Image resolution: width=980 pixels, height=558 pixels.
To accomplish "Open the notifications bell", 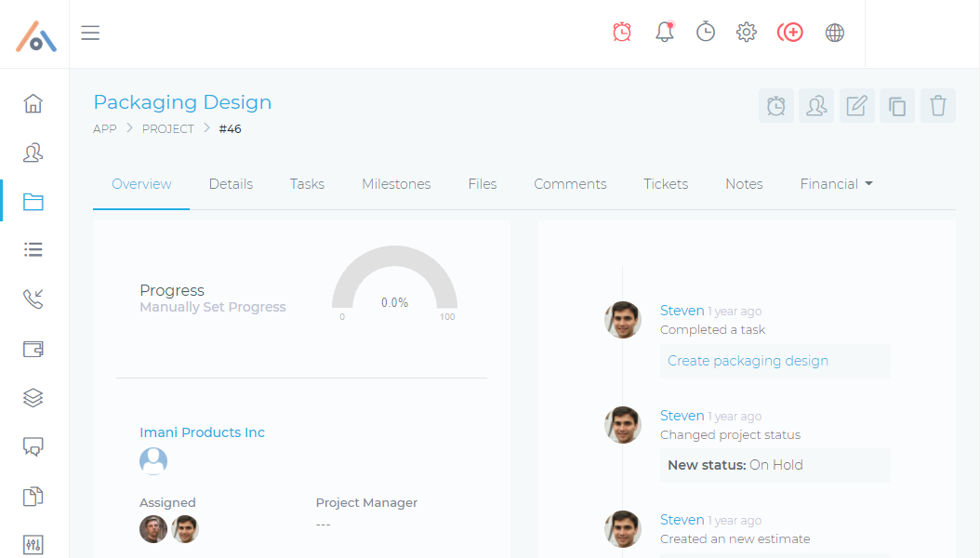I will click(664, 33).
